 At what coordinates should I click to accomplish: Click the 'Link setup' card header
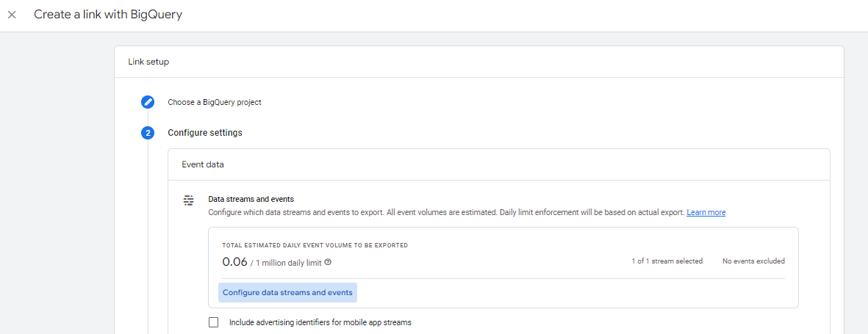[x=148, y=62]
